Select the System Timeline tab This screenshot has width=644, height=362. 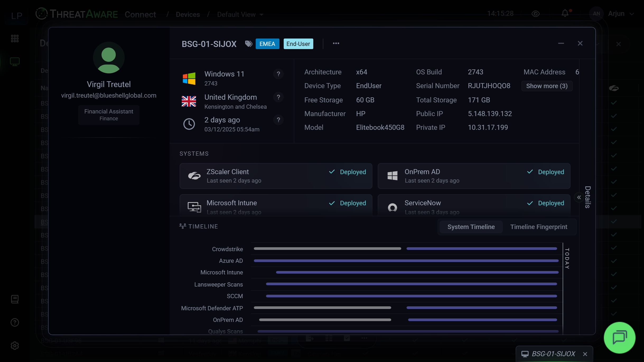pyautogui.click(x=471, y=227)
